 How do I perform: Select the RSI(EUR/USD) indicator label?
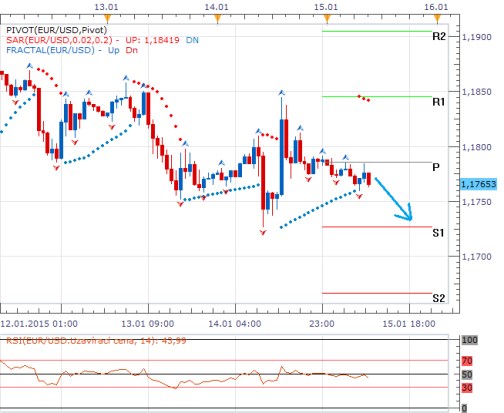(x=96, y=341)
